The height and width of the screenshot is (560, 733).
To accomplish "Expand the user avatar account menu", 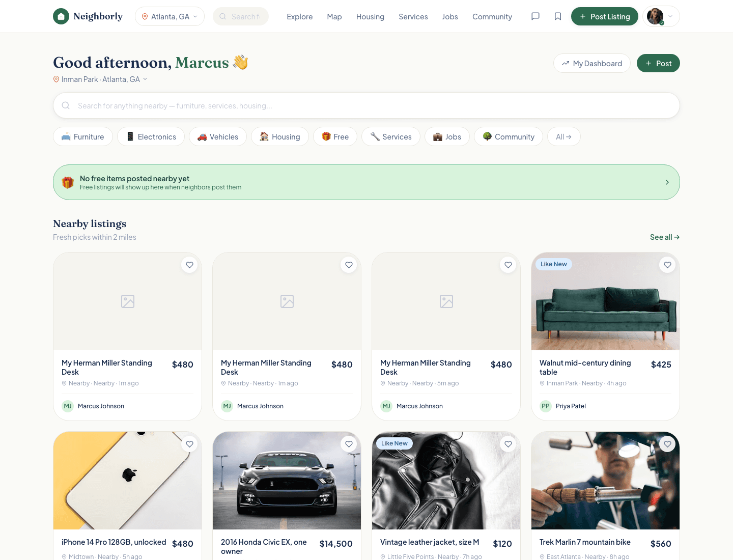I will [x=661, y=16].
